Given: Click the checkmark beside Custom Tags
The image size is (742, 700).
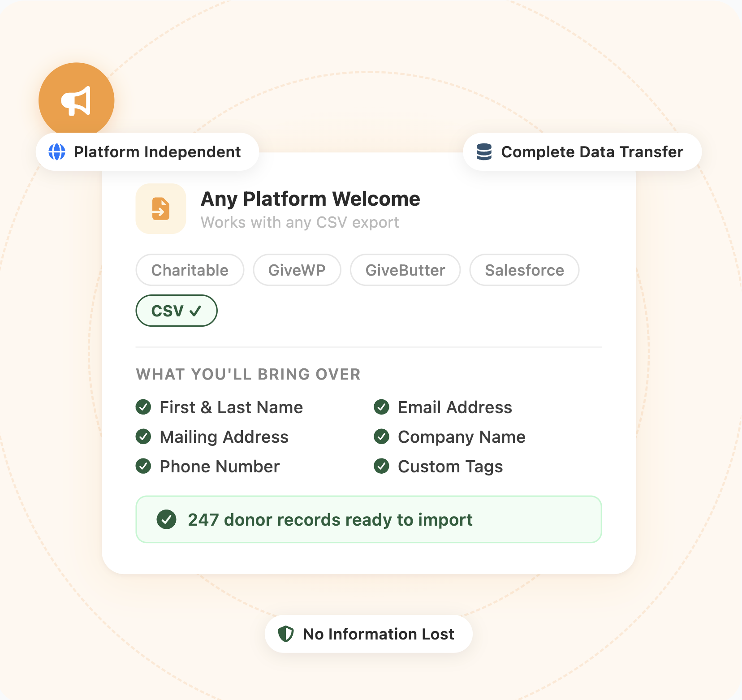Looking at the screenshot, I should click(x=382, y=466).
